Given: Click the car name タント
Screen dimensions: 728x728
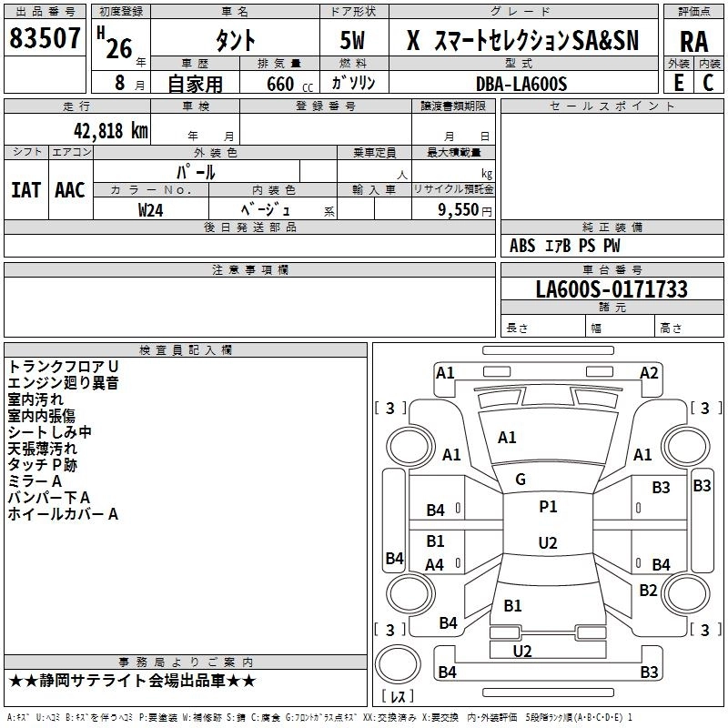Looking at the screenshot, I should pyautogui.click(x=236, y=40).
